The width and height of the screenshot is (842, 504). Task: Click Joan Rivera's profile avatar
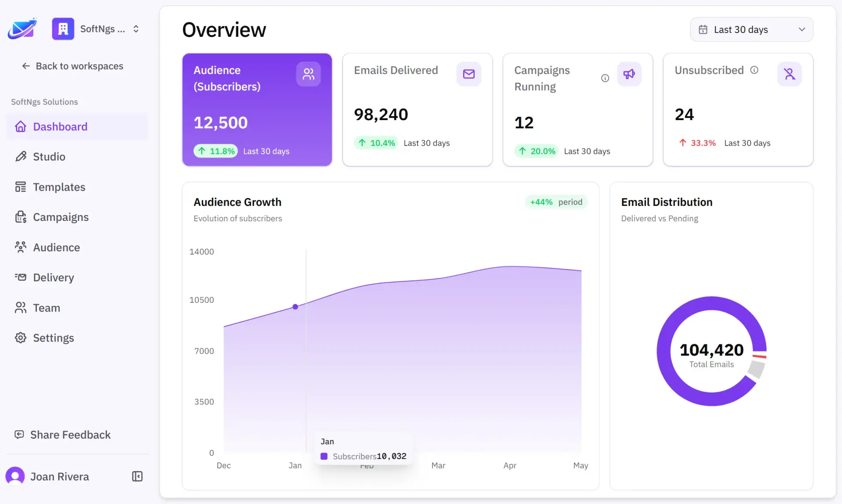pos(15,476)
